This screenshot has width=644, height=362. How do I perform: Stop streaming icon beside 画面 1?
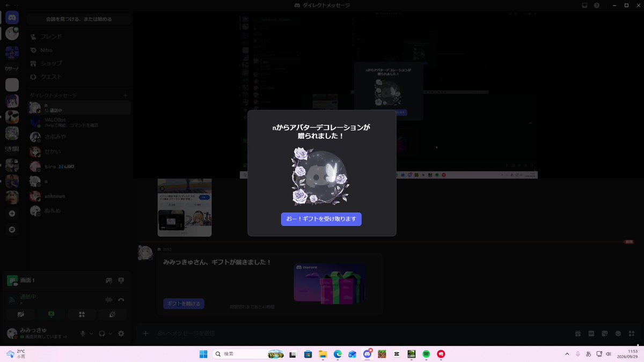pos(121,280)
